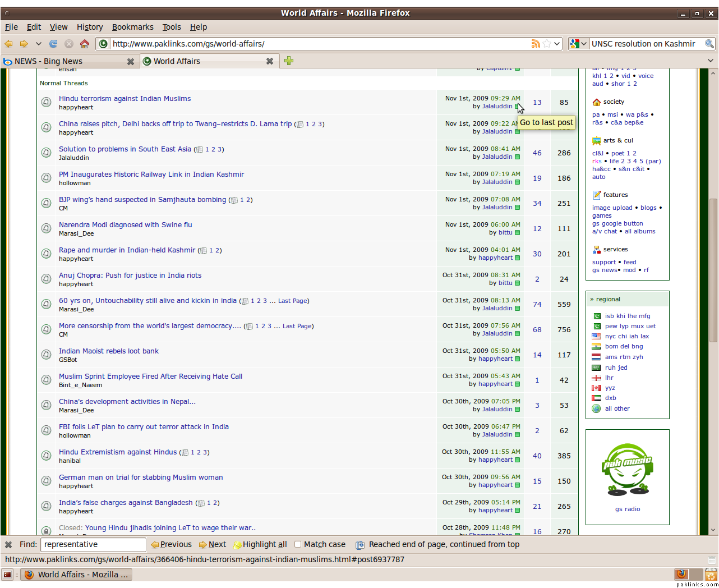
Task: Toggle Highlight all in find bar
Action: click(x=260, y=544)
